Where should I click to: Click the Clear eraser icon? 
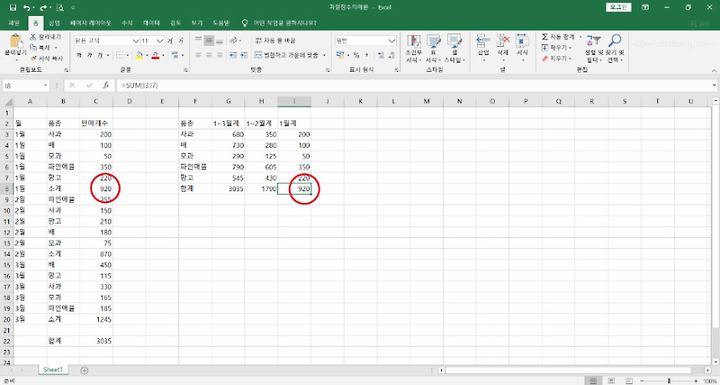(545, 58)
